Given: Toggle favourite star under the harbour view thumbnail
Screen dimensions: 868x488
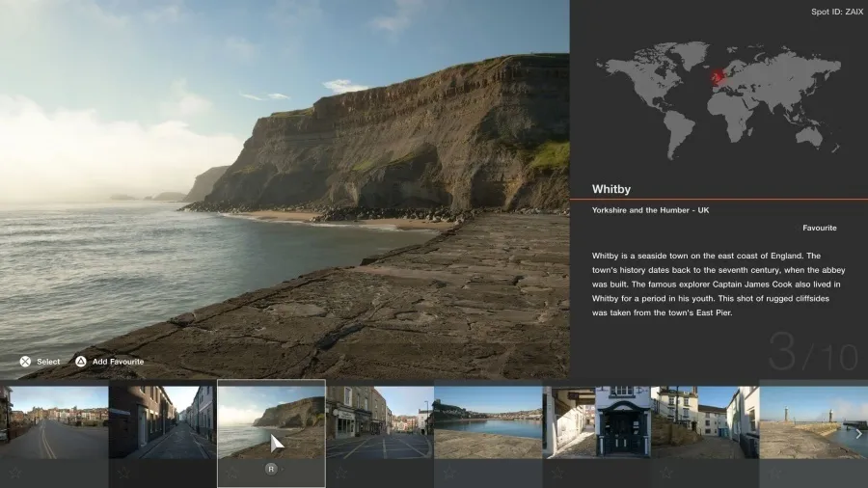Looking at the screenshot, I should pos(449,473).
